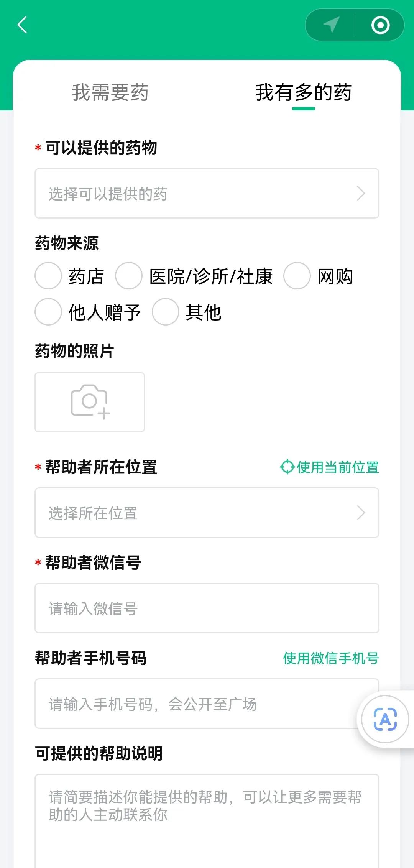Tap the crosshair current-location icon
The width and height of the screenshot is (414, 868).
tap(287, 467)
